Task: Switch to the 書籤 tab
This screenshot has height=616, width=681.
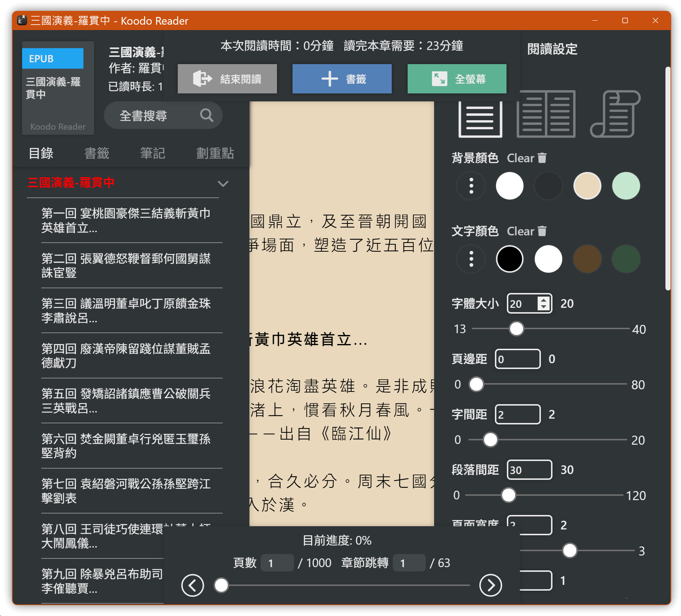Action: pos(97,153)
